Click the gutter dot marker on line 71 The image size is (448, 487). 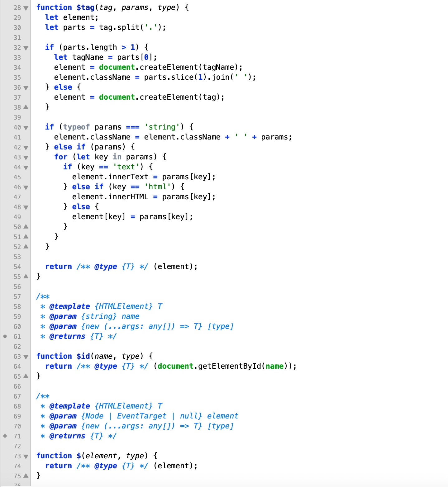[x=5, y=436]
